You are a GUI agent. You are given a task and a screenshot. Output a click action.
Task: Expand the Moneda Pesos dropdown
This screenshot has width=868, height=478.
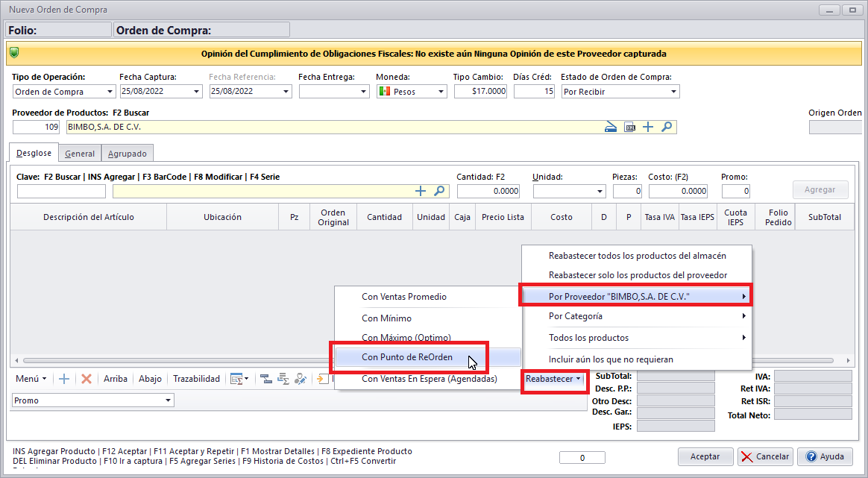(x=441, y=92)
